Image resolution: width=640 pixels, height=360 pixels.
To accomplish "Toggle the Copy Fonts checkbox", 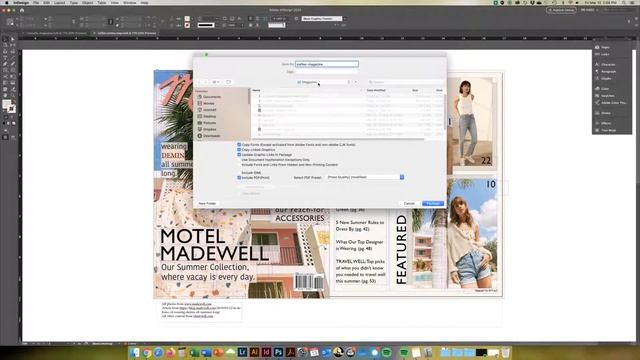I will pos(239,144).
